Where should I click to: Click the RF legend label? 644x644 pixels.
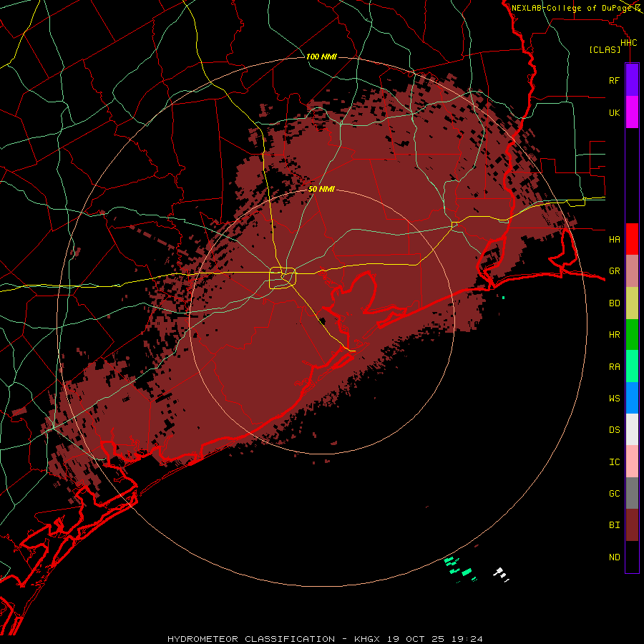pyautogui.click(x=614, y=80)
